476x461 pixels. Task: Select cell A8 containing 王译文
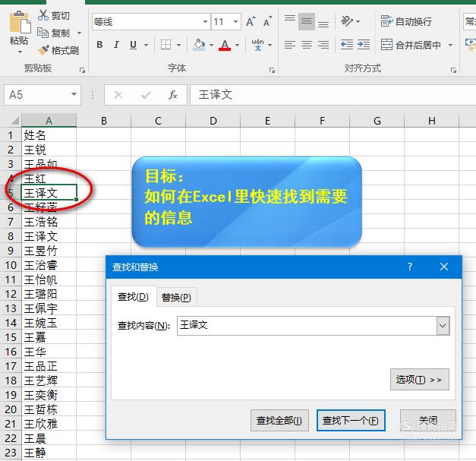pyautogui.click(x=49, y=236)
